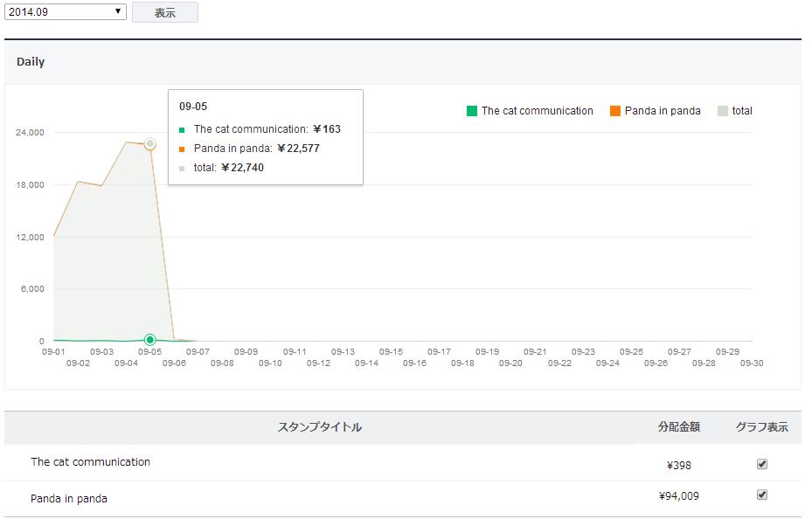Click the 24,000 y-axis label

[x=30, y=133]
